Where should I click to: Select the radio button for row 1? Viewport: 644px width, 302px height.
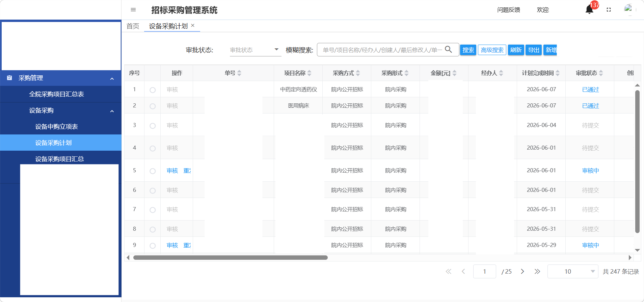point(153,90)
